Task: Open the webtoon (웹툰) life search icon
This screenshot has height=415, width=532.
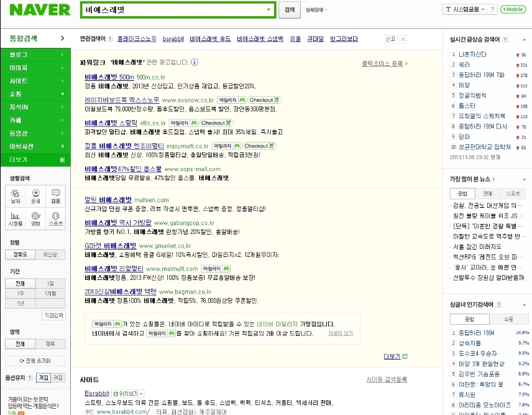Action: [56, 196]
